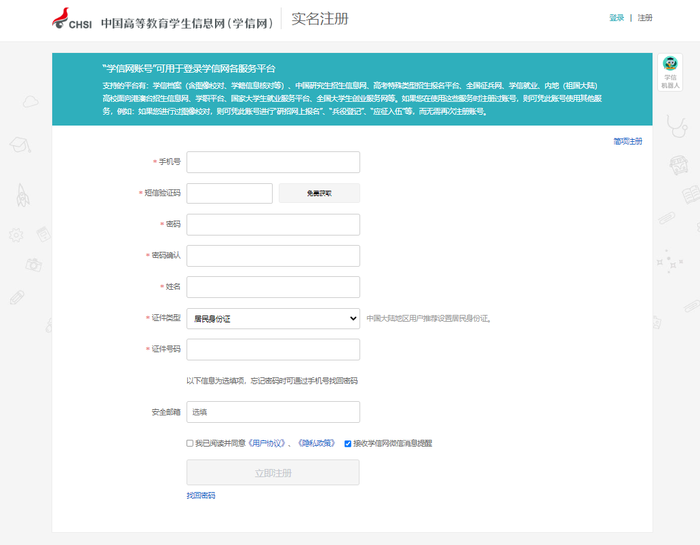Click the 立即注册 submit button
Viewport: 700px width, 545px height.
pos(273,473)
